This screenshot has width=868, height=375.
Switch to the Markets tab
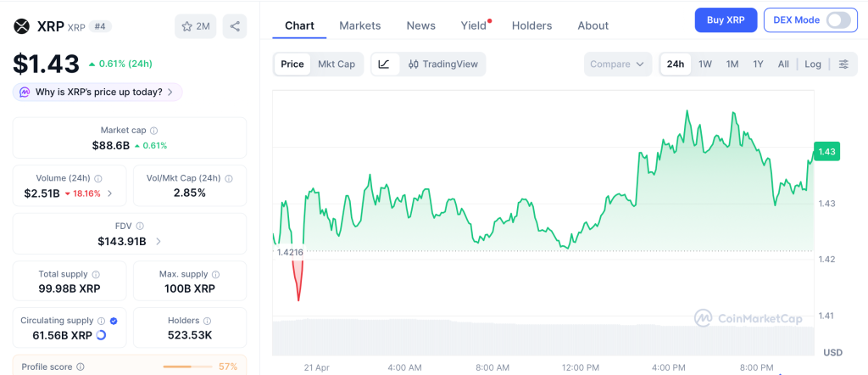pos(360,25)
